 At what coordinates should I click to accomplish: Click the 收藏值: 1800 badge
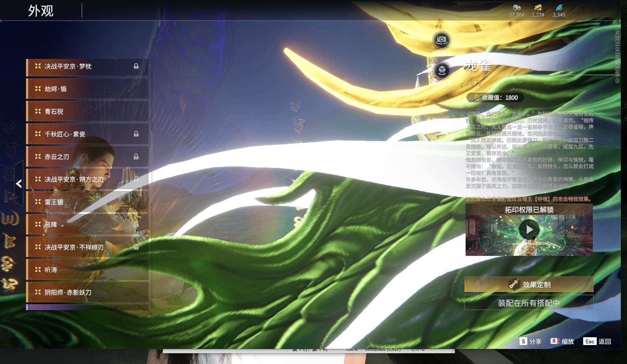[495, 97]
